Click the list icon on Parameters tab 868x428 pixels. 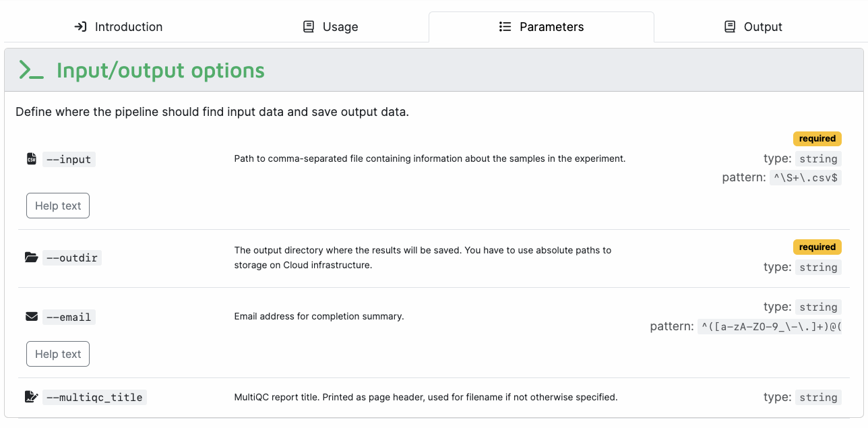tap(505, 27)
